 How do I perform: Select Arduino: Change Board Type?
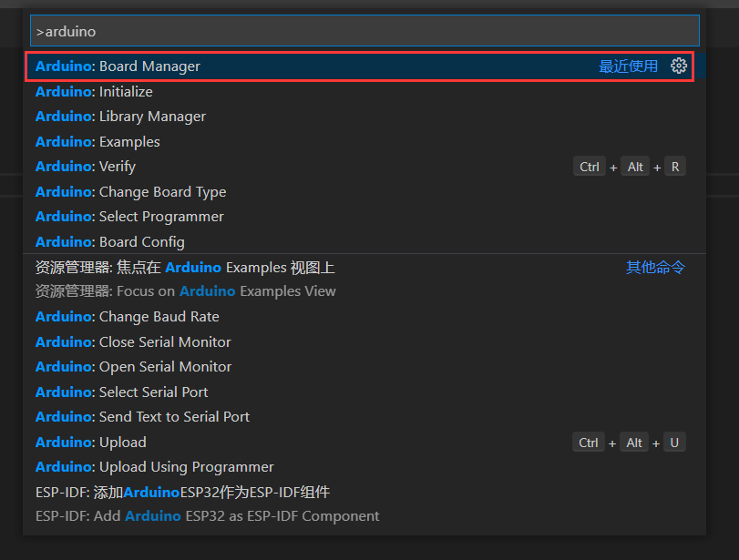point(364,192)
